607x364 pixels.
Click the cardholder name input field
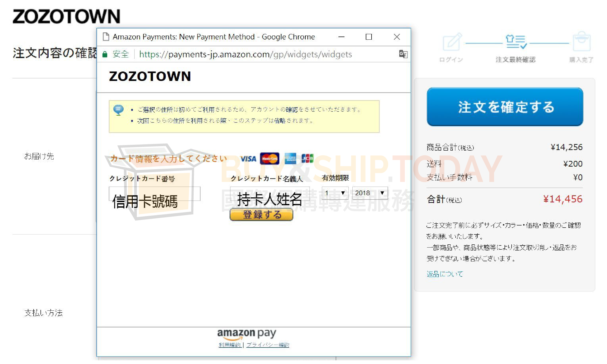click(x=270, y=194)
